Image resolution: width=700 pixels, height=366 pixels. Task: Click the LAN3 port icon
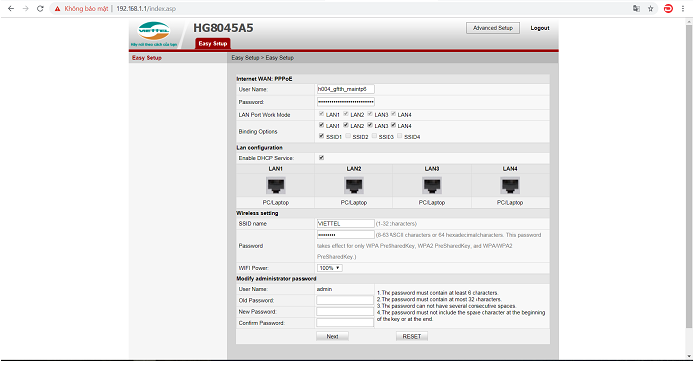pyautogui.click(x=432, y=185)
